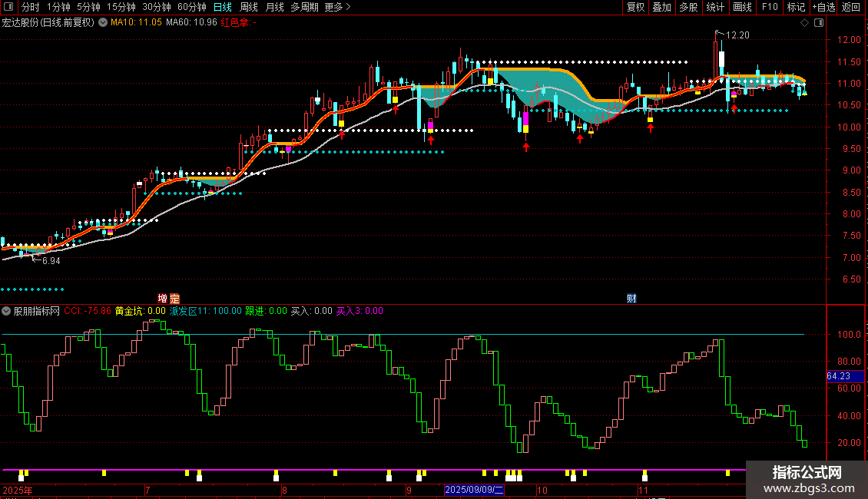Click month 11 on the time axis

pyautogui.click(x=643, y=490)
